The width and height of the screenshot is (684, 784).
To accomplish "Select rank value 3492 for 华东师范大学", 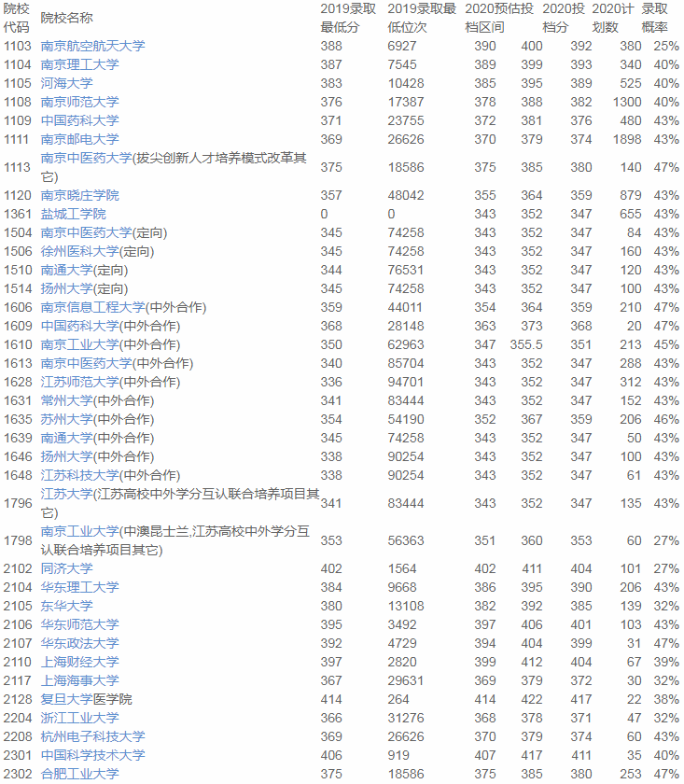I will coord(402,624).
